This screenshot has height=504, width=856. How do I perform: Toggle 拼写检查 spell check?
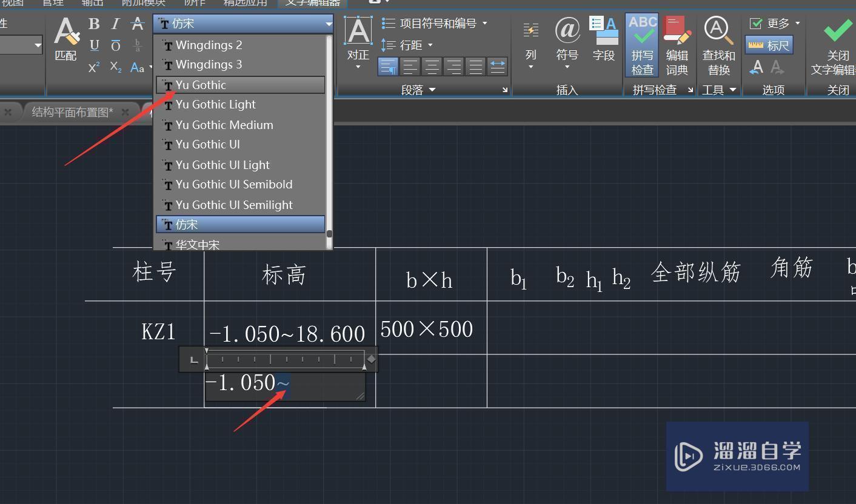click(643, 45)
